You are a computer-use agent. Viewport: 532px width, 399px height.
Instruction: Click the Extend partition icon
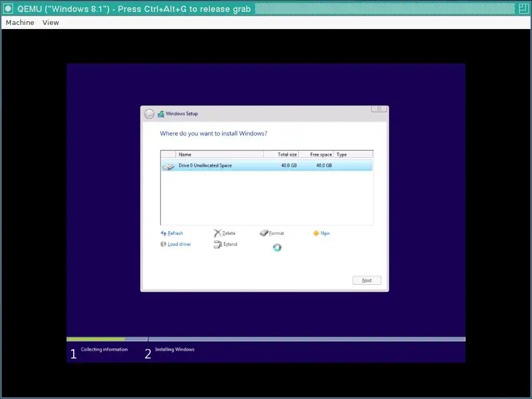click(x=218, y=244)
